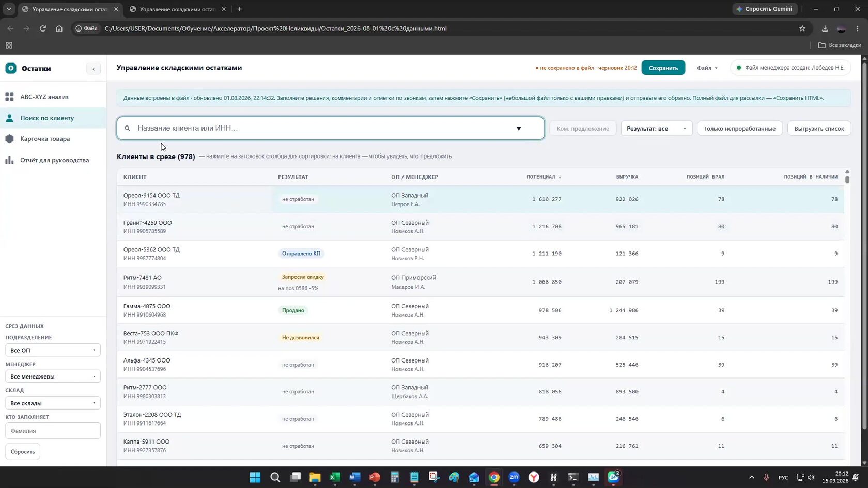The height and width of the screenshot is (488, 868).
Task: Expand the client search dropdown arrow
Action: 519,128
